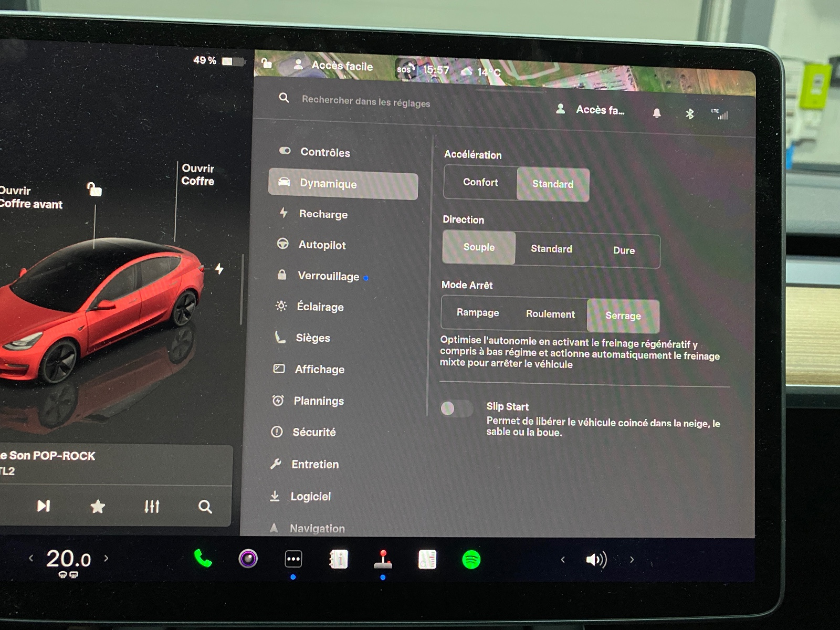The image size is (840, 630).
Task: Go to the Recharge settings tab
Action: [323, 214]
